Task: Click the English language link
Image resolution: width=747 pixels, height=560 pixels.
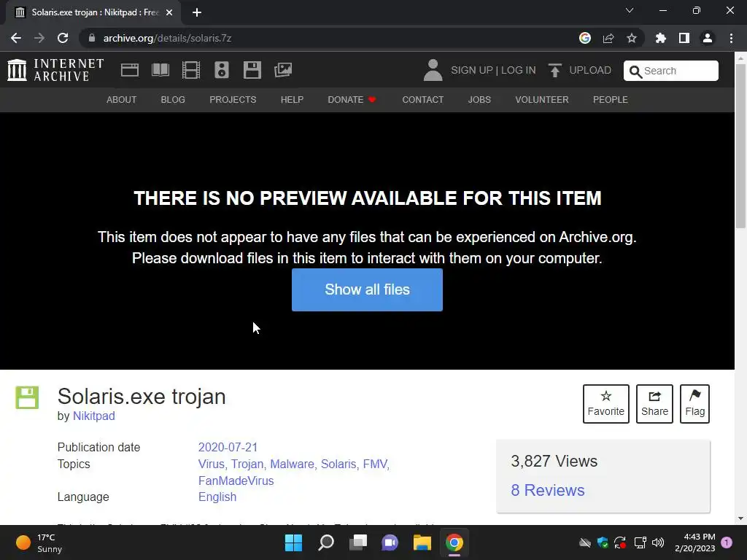Action: [x=217, y=497]
